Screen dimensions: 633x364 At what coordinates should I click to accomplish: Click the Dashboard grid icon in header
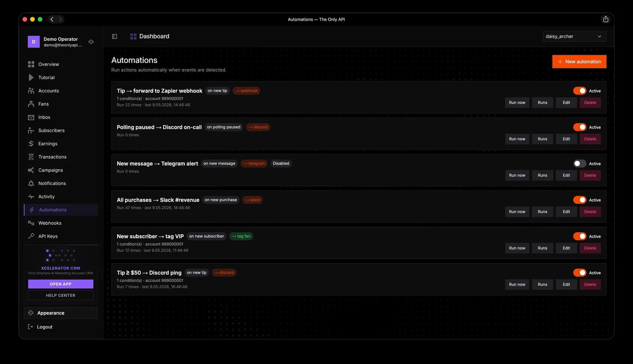coord(133,36)
